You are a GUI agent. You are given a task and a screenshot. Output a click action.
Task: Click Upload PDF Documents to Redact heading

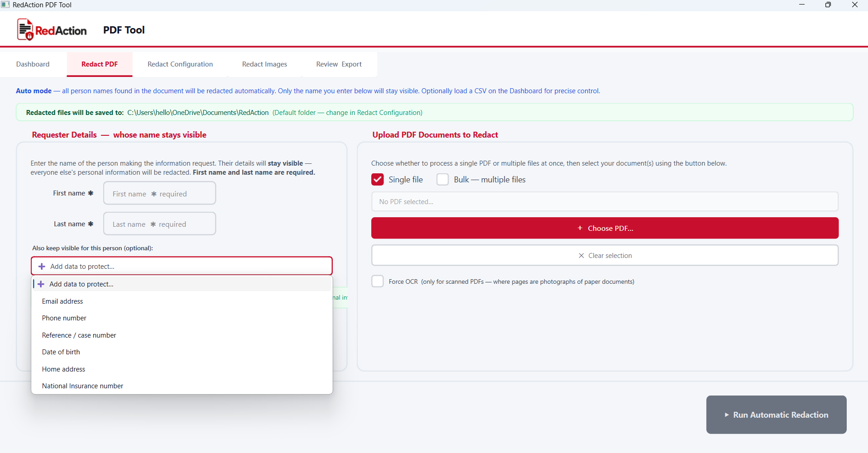click(435, 135)
